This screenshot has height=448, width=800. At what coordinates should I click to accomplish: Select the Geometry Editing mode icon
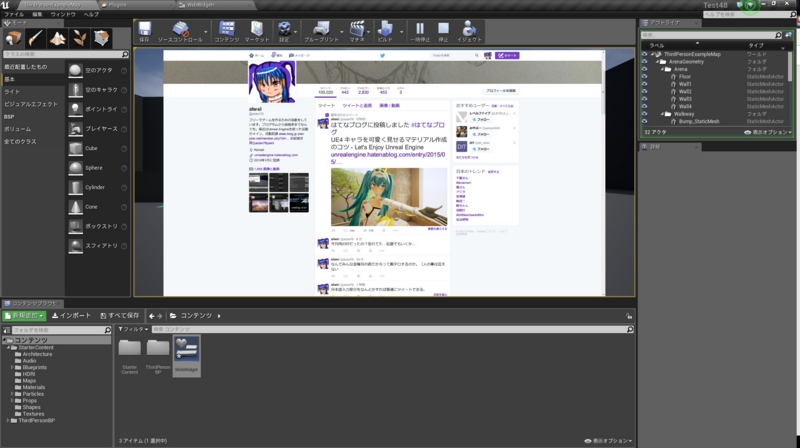[101, 38]
